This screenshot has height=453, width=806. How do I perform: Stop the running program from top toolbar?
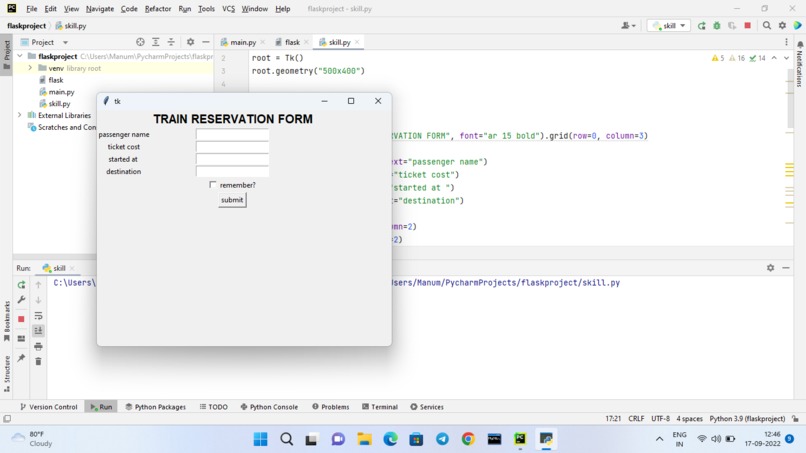(x=747, y=25)
